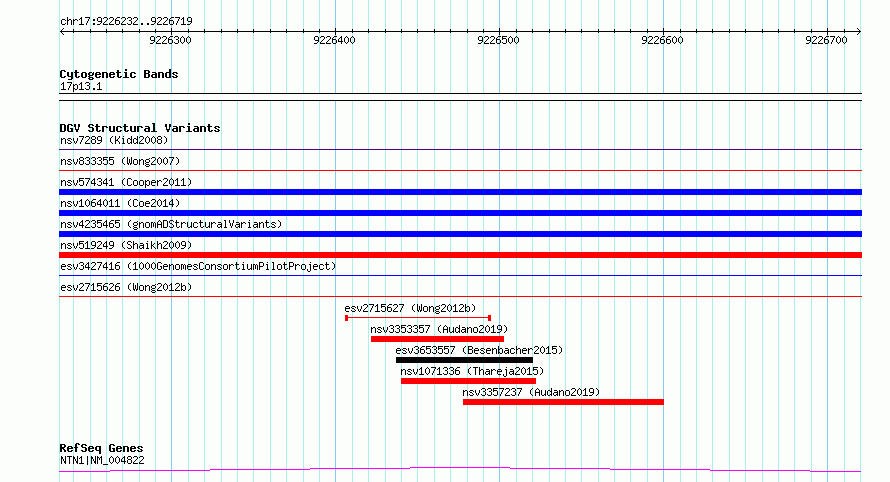
Task: Open esv3427416 (1000GenomesConsortiumPilotProject) label
Action: click(x=198, y=266)
